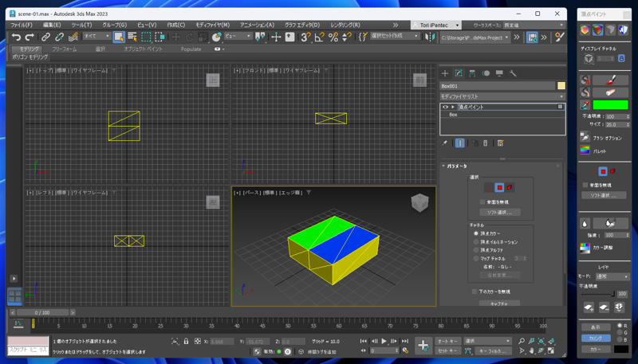Expand the 頂点ペイント modifier arrow in stack
Screen dimensions: 638x364
(x=453, y=107)
